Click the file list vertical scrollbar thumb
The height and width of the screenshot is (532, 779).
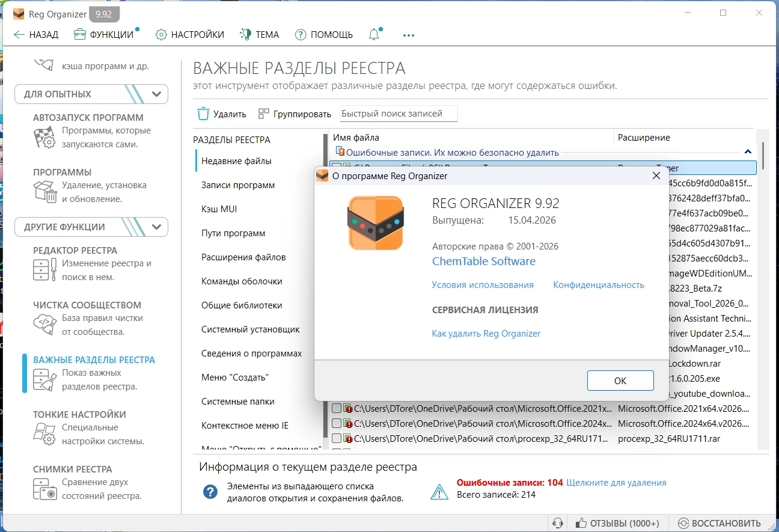pyautogui.click(x=763, y=156)
